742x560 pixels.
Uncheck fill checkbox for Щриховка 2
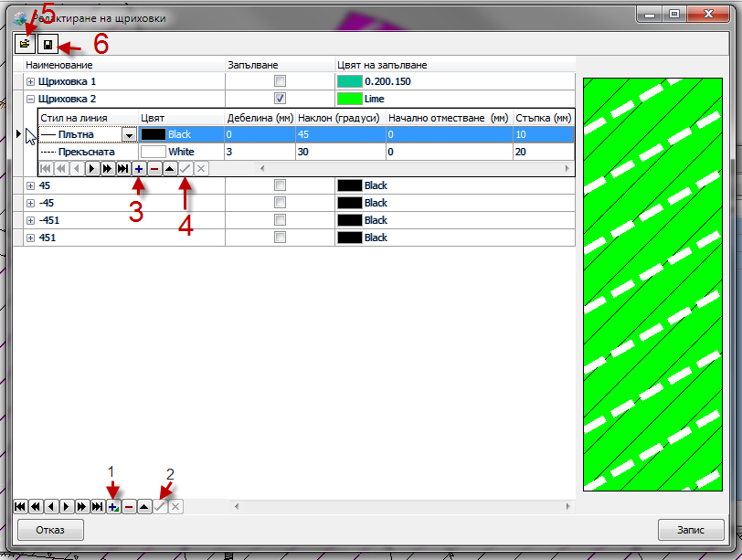point(280,99)
